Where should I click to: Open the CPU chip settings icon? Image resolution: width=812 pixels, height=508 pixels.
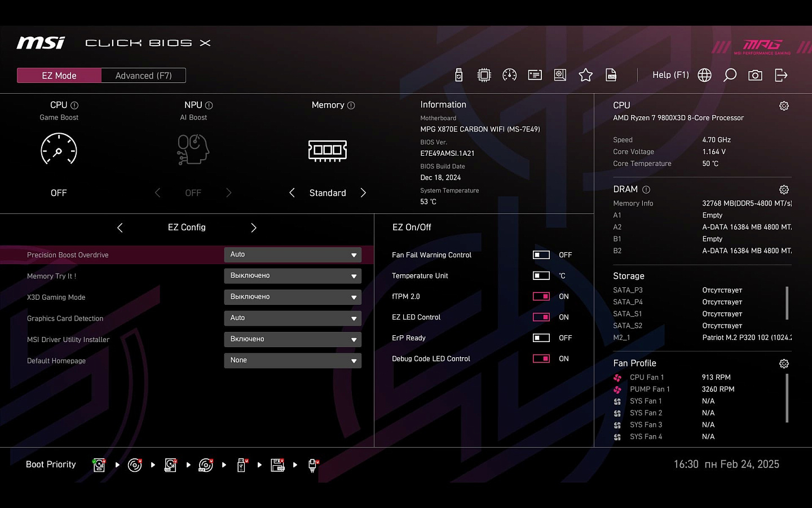484,75
